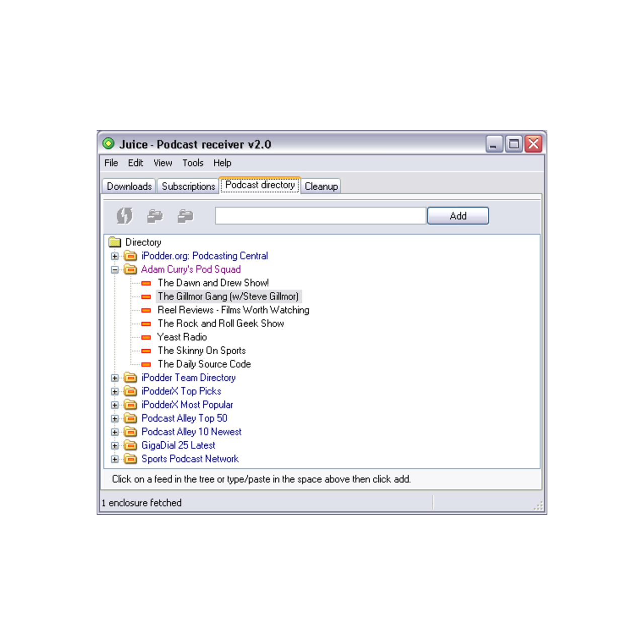This screenshot has width=644, height=644.
Task: Click the refresh directory toolbar icon
Action: point(123,215)
